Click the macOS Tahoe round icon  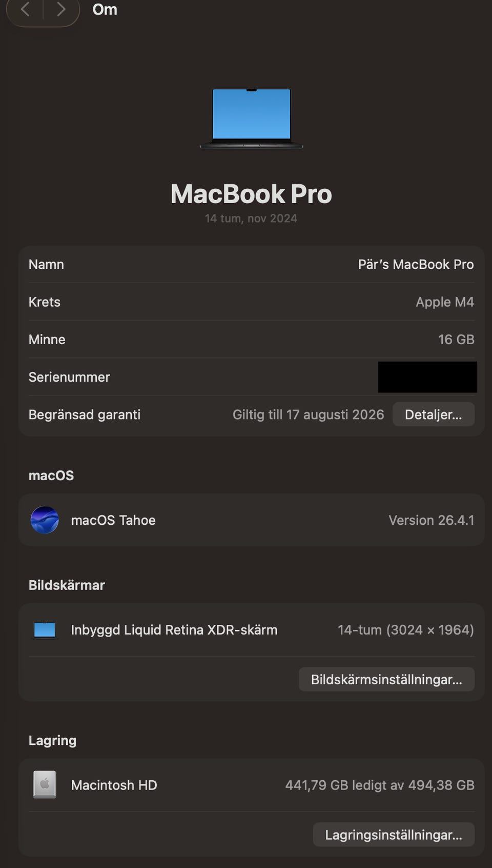45,520
